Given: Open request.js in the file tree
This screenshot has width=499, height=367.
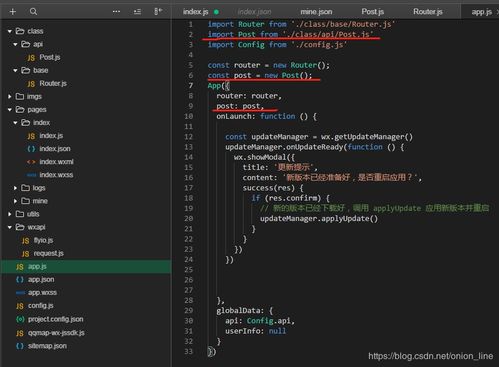Looking at the screenshot, I should (48, 254).
